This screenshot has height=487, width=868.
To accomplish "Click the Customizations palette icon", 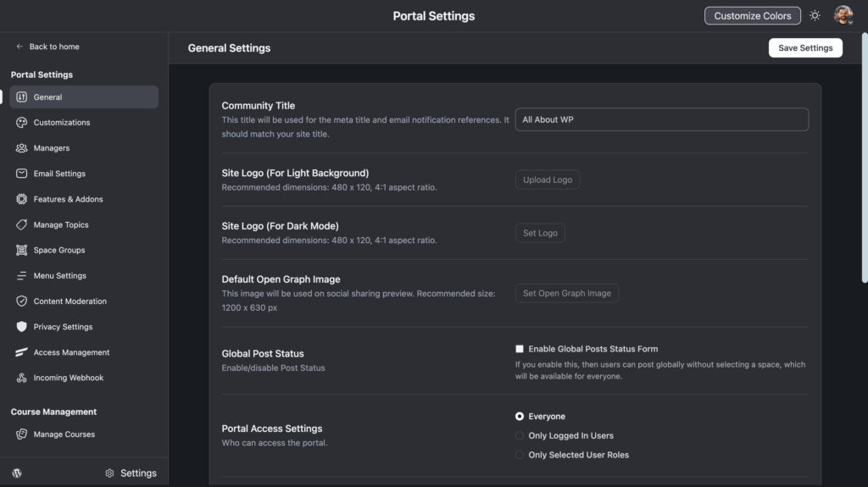I will pos(21,122).
